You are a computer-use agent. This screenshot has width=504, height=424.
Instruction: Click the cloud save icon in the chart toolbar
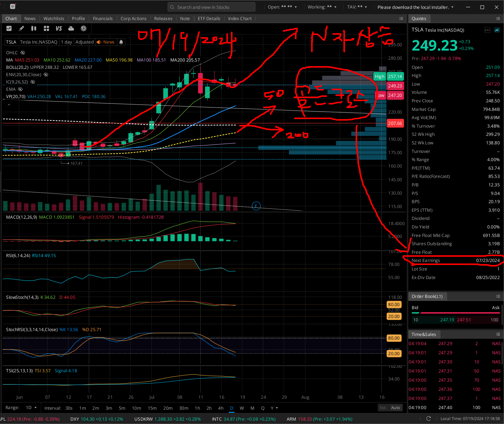tap(71, 28)
